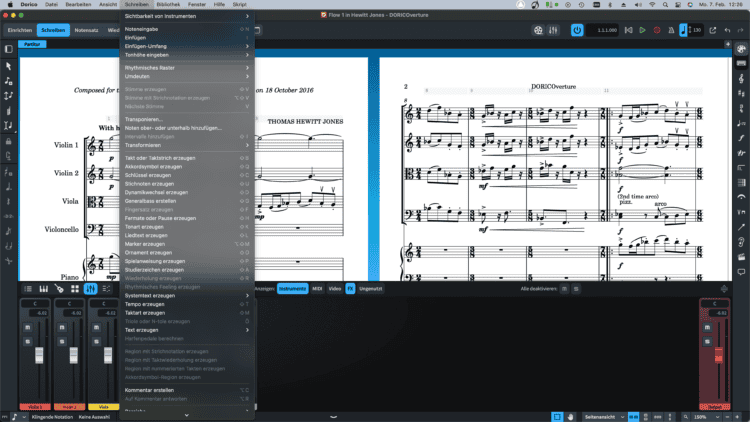The height and width of the screenshot is (422, 750).
Task: Choose the note input tool in left toolbox
Action: pos(9,81)
